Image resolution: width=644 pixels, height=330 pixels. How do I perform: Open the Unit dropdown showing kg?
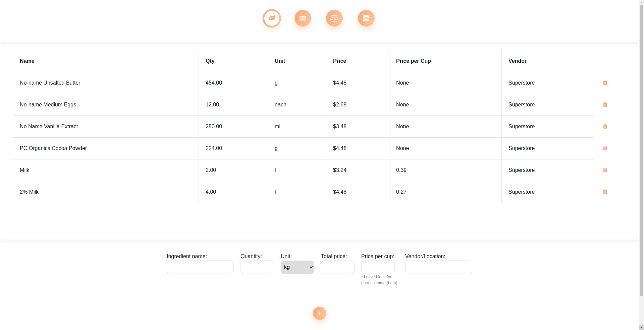[298, 267]
